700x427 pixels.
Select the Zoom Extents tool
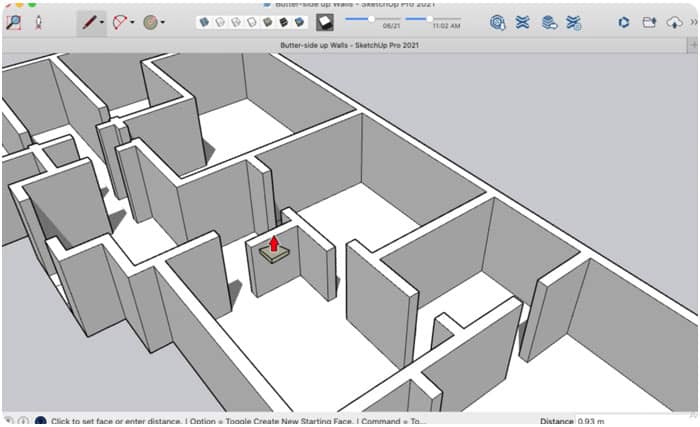click(13, 22)
